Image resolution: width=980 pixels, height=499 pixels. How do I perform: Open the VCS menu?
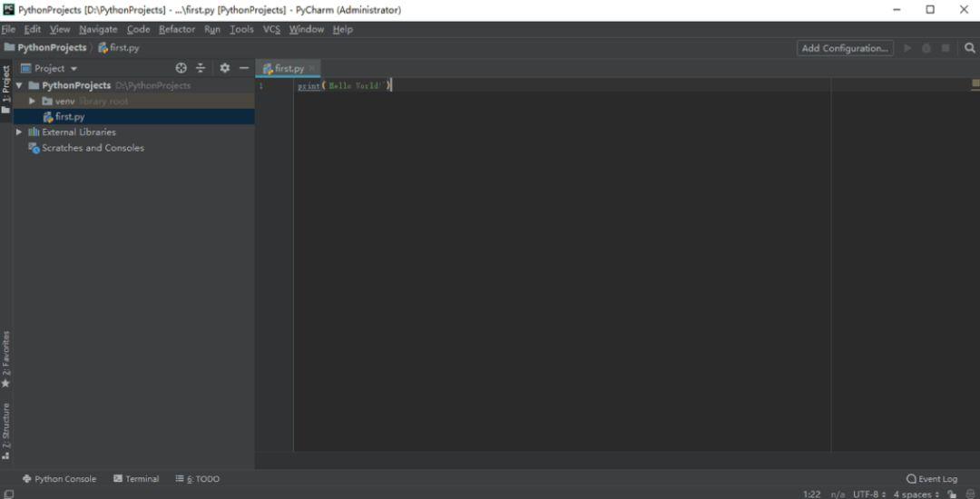tap(271, 29)
